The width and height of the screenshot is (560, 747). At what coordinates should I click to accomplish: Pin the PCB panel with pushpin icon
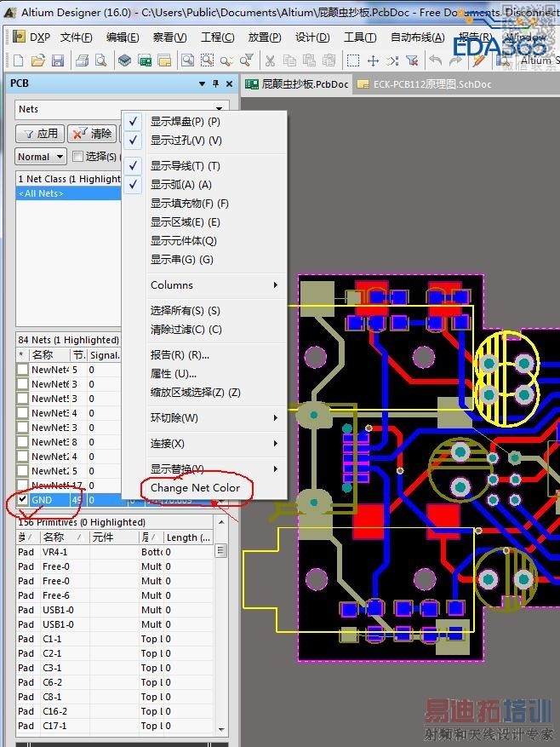(x=215, y=83)
